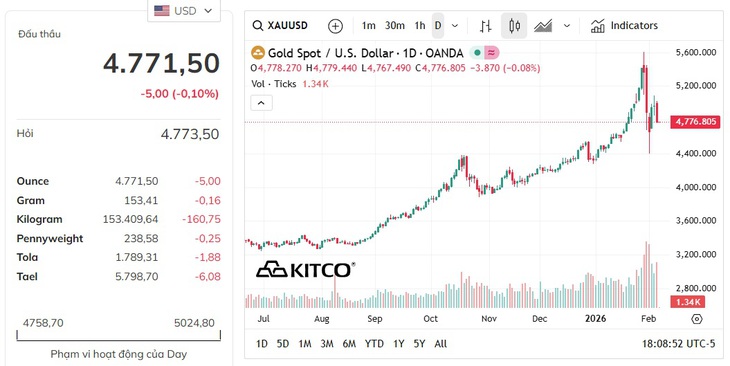Switch chart interval to 1m
This screenshot has width=730, height=366.
(x=368, y=26)
